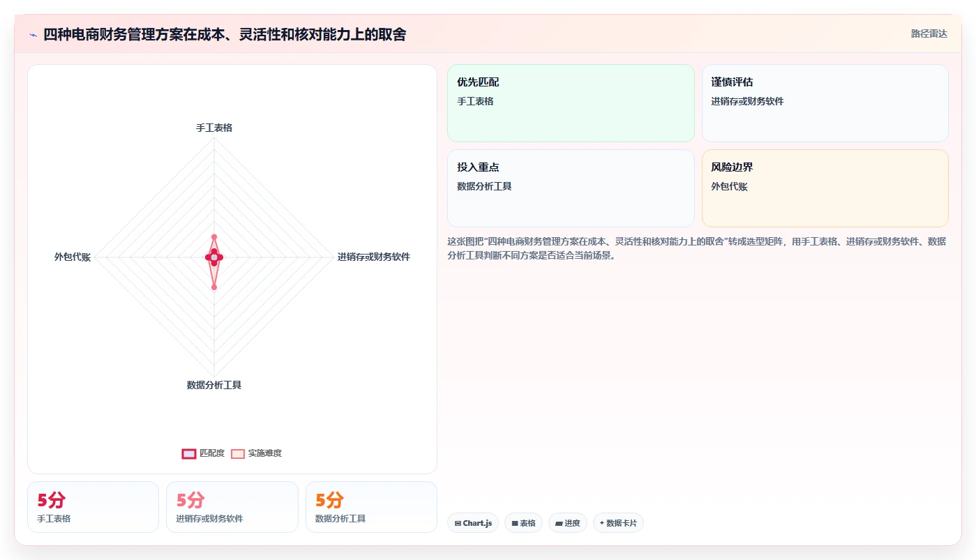Click the 手工表格 radar axis label

214,128
